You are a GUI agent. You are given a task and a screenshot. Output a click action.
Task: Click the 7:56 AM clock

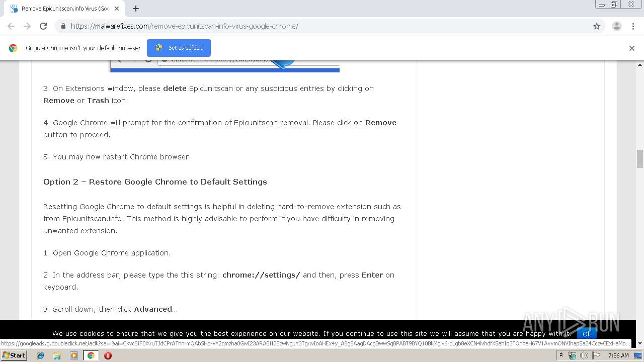(618, 355)
